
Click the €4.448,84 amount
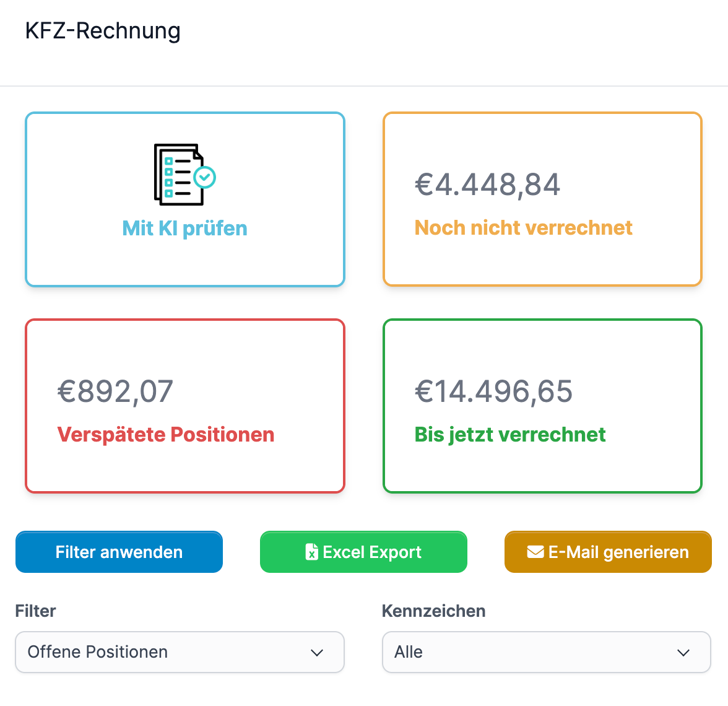point(487,185)
